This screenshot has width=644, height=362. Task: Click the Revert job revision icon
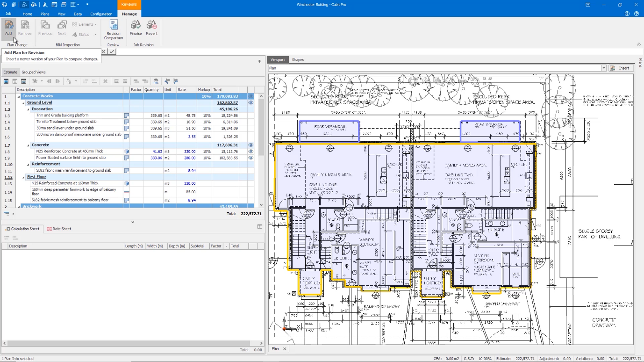tap(151, 28)
